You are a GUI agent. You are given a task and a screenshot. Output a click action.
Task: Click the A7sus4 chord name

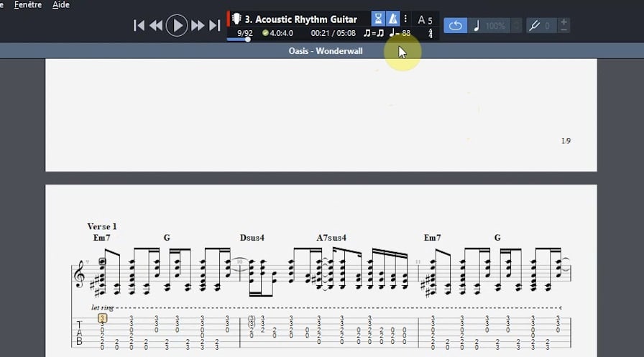pyautogui.click(x=331, y=238)
